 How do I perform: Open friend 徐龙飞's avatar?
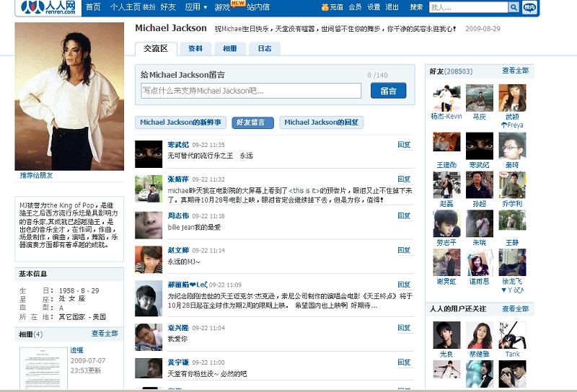point(512,262)
